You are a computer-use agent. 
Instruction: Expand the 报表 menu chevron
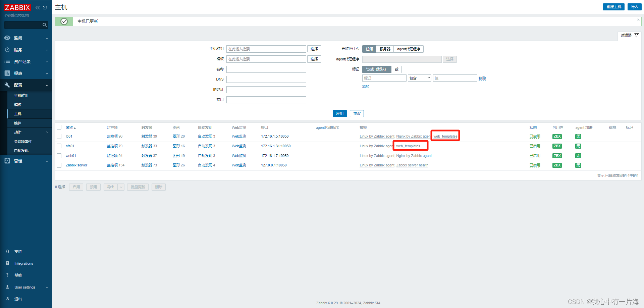click(47, 73)
